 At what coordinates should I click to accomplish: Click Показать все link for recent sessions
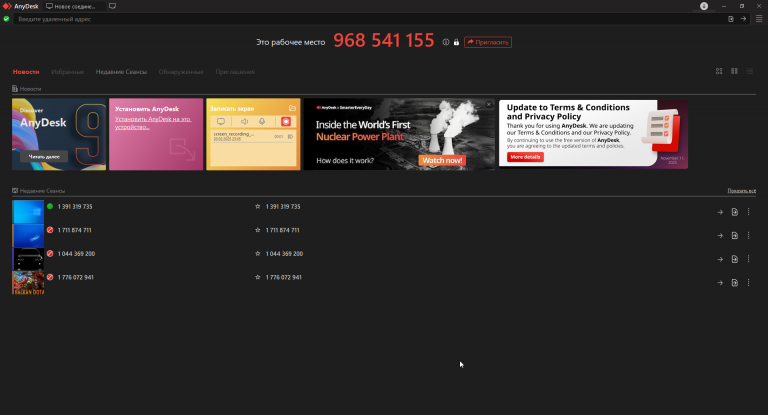[x=741, y=191]
